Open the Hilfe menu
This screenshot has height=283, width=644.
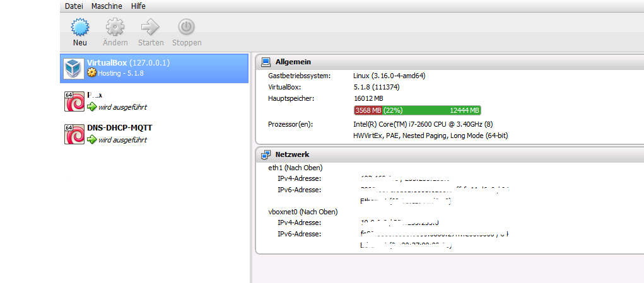click(138, 6)
